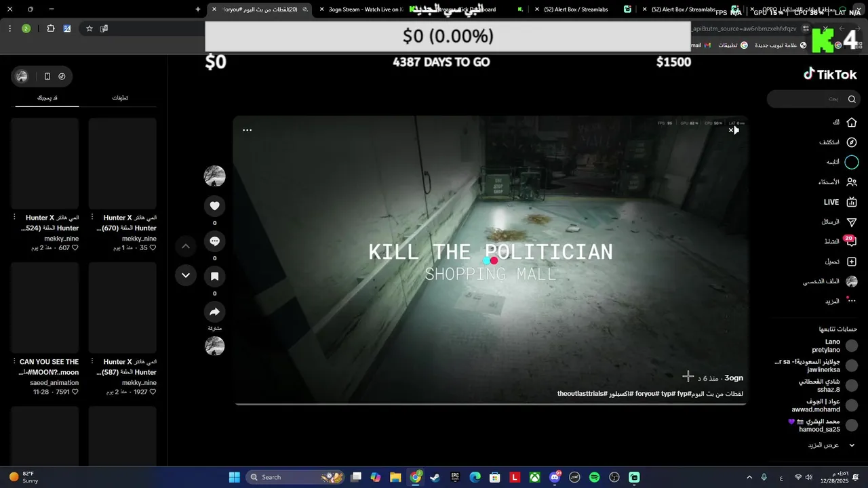Like the video with the heart icon
The height and width of the screenshot is (488, 868).
pyautogui.click(x=214, y=206)
